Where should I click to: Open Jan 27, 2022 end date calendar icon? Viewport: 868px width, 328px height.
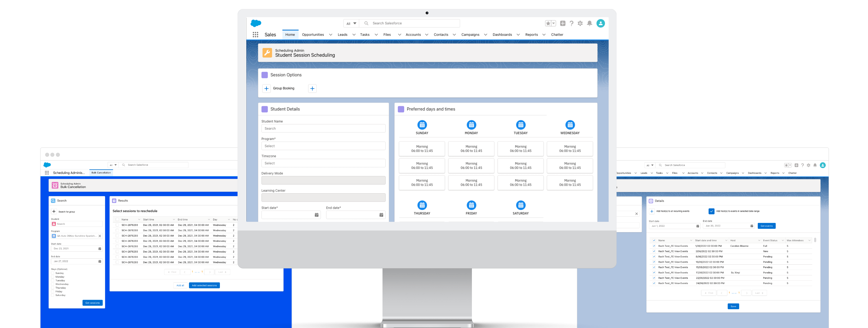[x=100, y=261]
